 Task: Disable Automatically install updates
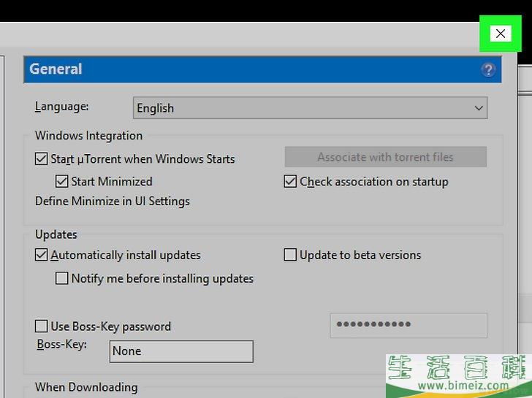coord(42,255)
